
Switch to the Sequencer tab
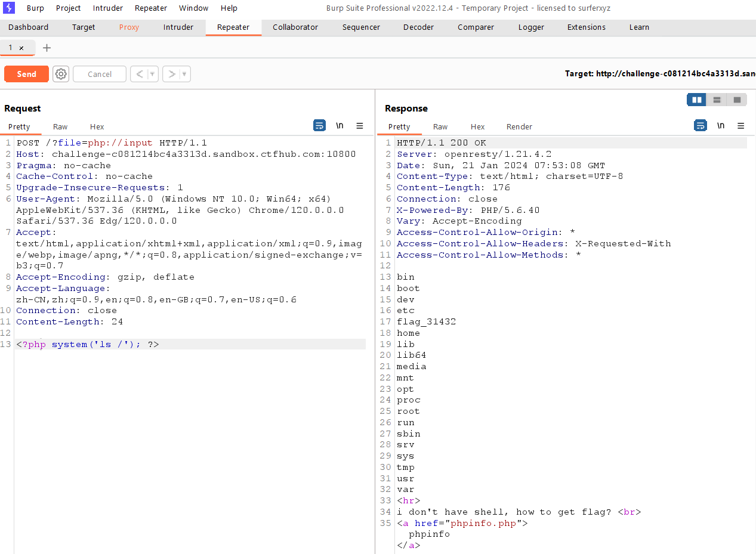click(361, 27)
